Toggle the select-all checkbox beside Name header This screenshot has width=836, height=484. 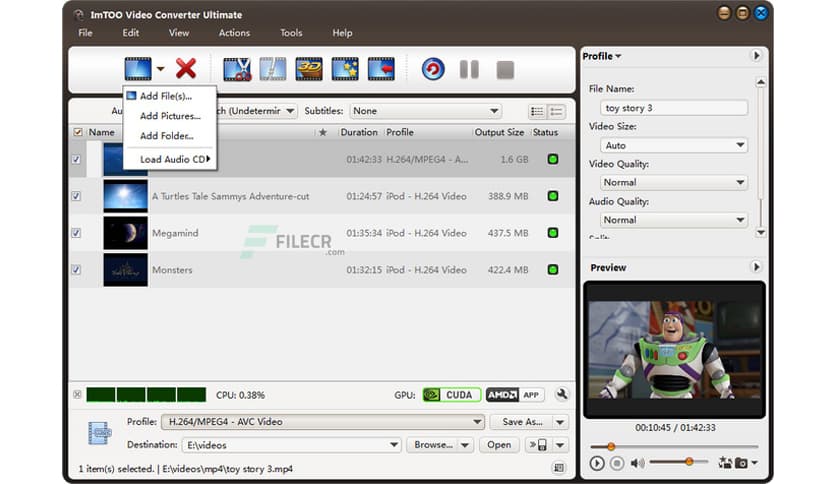[x=78, y=132]
